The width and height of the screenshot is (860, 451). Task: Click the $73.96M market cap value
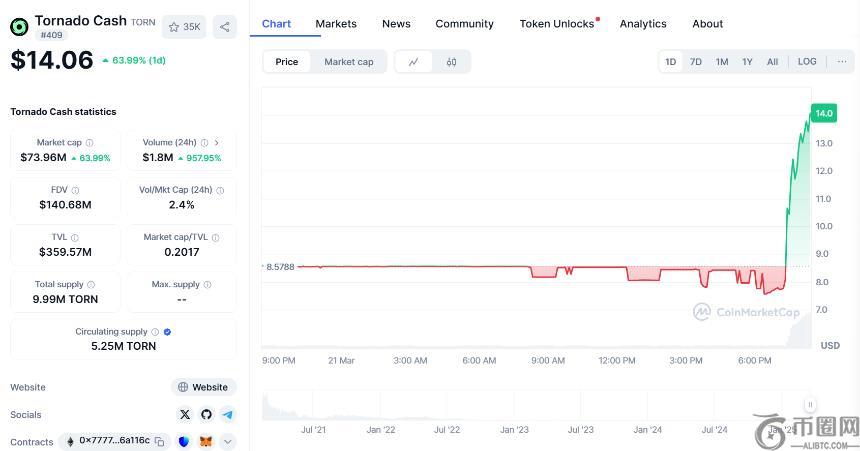(43, 157)
